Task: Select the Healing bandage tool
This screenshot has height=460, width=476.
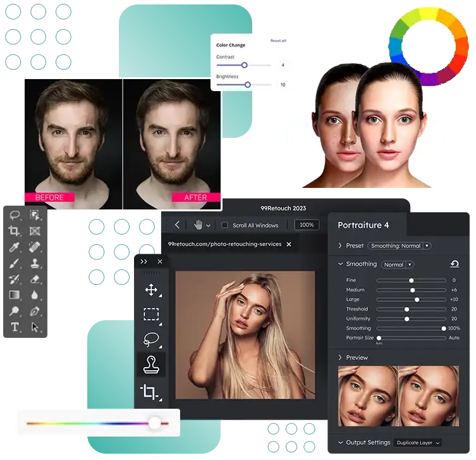Action: pyautogui.click(x=35, y=247)
